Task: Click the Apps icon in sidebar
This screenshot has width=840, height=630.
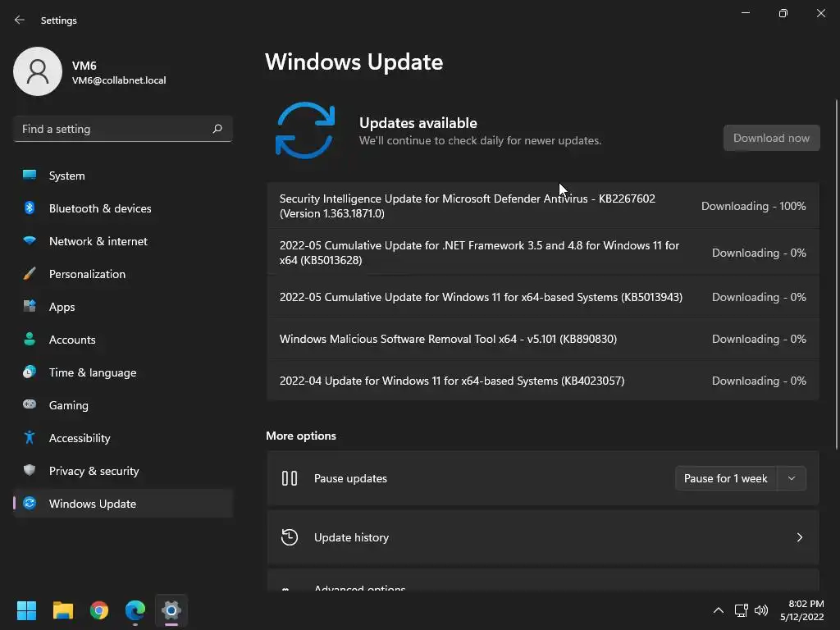Action: pyautogui.click(x=30, y=307)
